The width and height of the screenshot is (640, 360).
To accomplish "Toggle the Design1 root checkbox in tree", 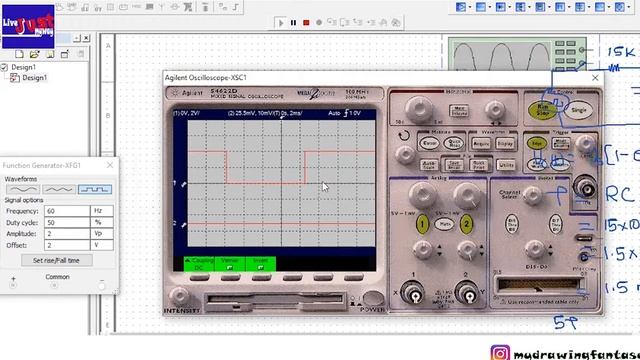I will pos(4,67).
